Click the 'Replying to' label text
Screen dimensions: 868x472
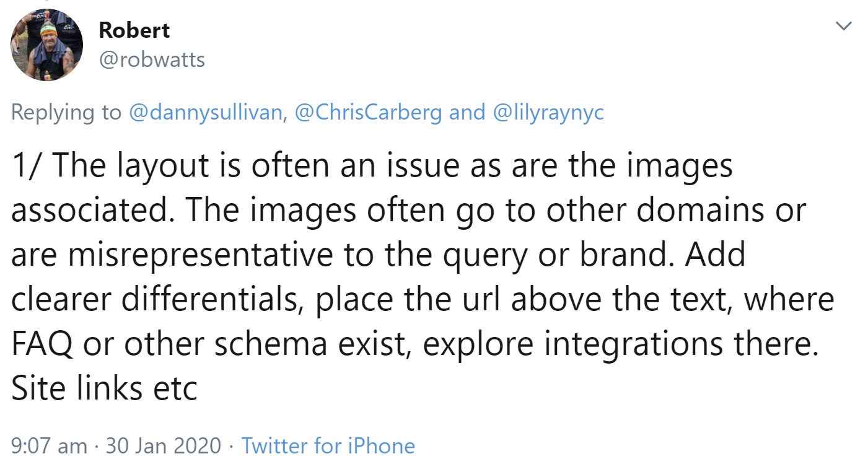pyautogui.click(x=66, y=112)
